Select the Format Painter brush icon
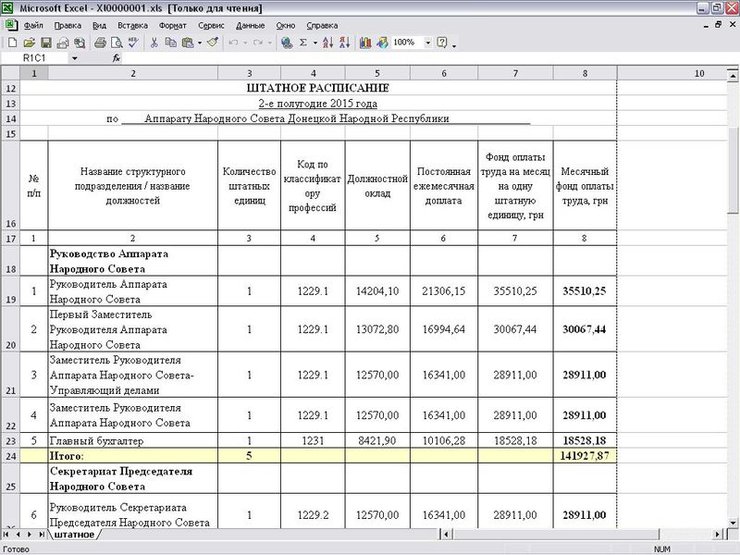This screenshot has height=555, width=740. point(212,43)
